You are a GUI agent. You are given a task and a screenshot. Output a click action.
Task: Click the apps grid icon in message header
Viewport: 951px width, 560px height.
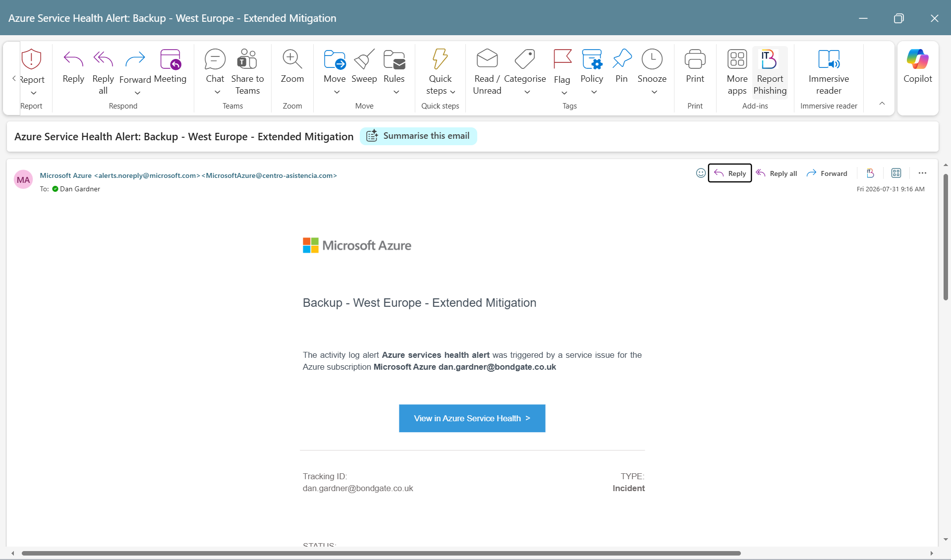pyautogui.click(x=896, y=173)
